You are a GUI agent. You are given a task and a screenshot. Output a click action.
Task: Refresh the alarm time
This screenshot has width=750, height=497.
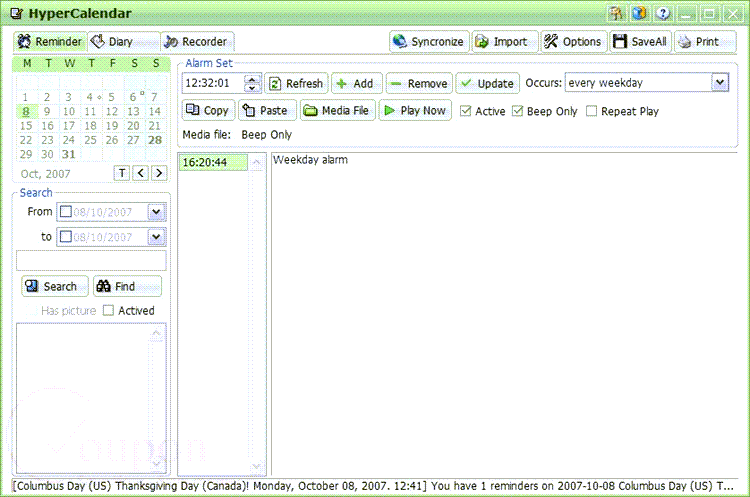[296, 83]
